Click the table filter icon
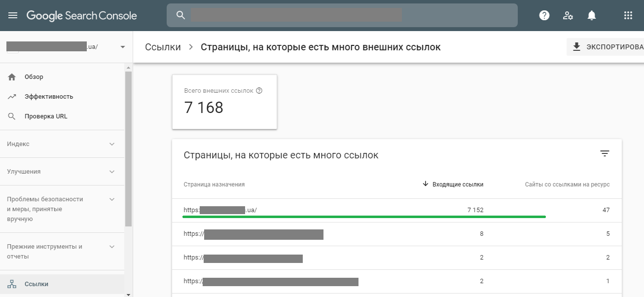 tap(605, 153)
